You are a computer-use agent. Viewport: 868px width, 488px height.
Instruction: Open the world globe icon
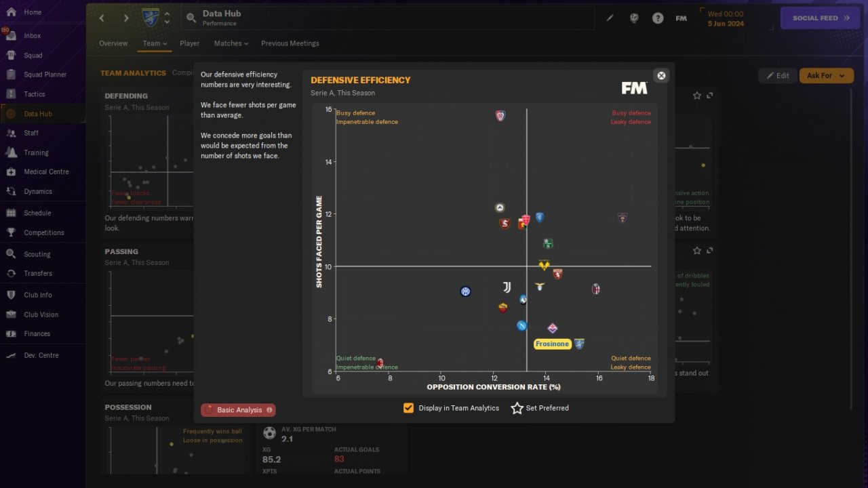tap(634, 18)
